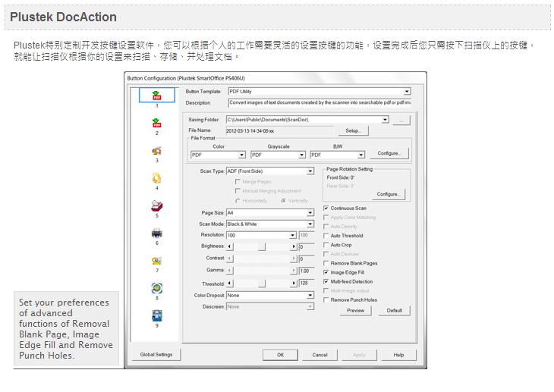
Task: Click Threshold slider left arrow
Action: click(x=230, y=284)
